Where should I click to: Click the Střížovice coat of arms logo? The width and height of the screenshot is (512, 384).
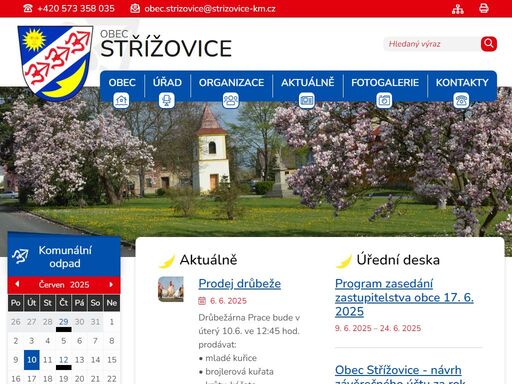point(55,63)
